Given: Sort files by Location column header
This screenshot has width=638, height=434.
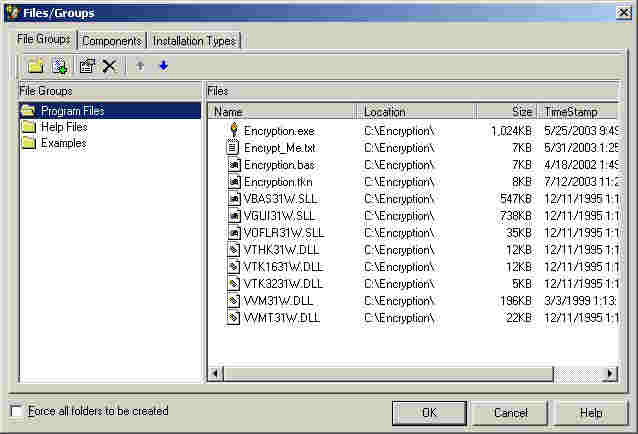Looking at the screenshot, I should pos(416,112).
